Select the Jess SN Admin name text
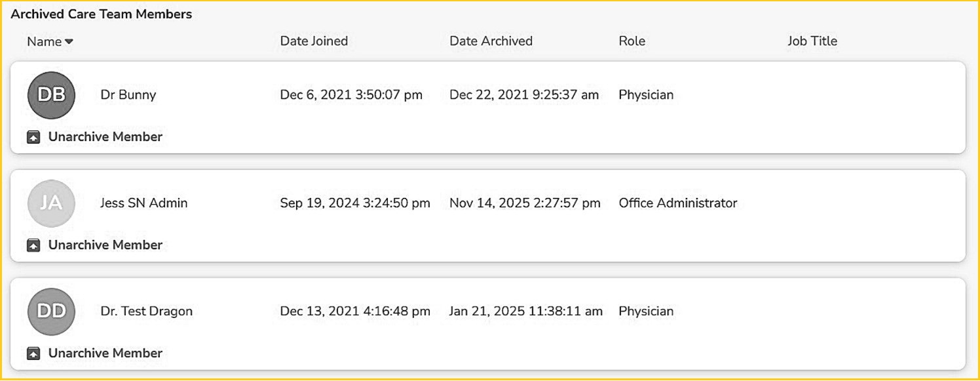The width and height of the screenshot is (980, 381). pyautogui.click(x=143, y=203)
